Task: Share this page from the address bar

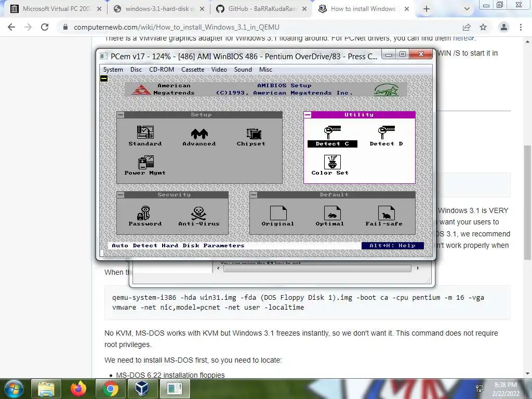Action: [467, 27]
